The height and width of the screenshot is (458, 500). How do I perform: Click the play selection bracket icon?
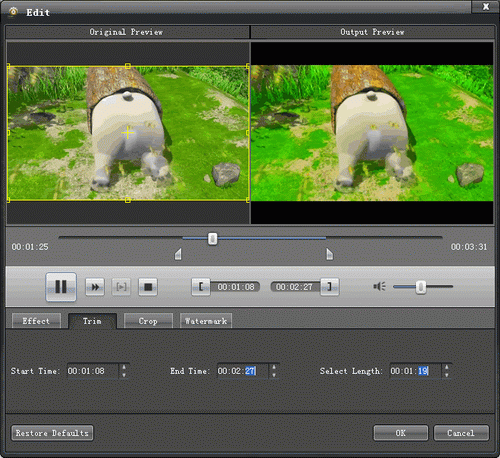coord(121,287)
